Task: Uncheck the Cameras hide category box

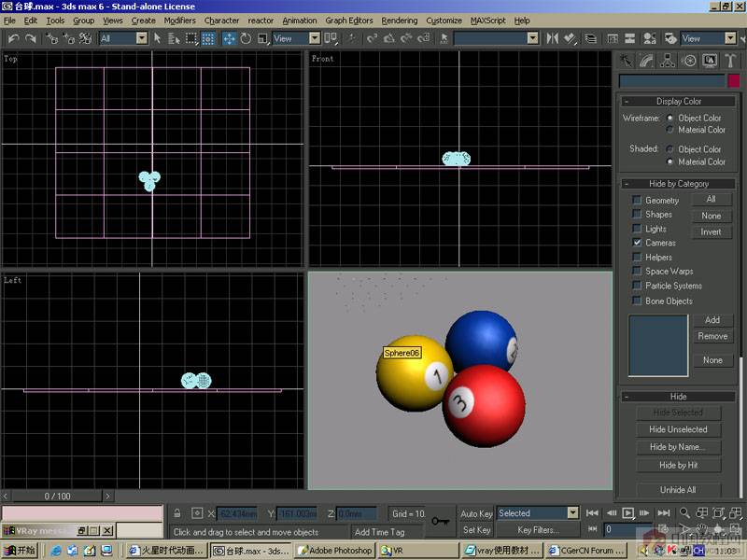Action: tap(637, 243)
